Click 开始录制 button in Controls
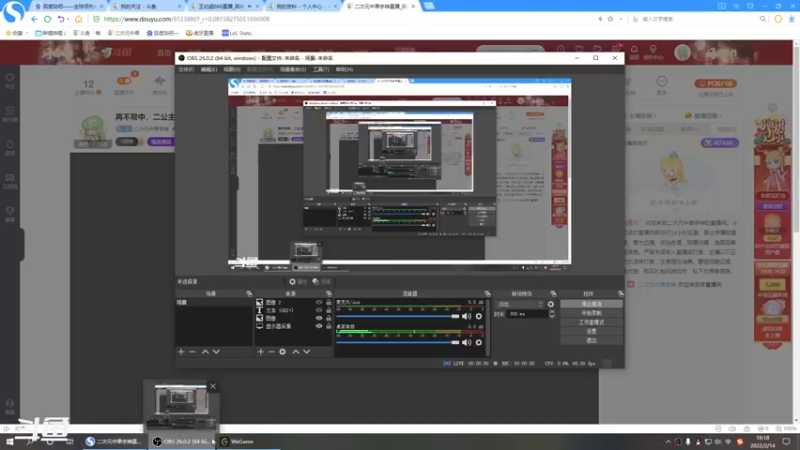This screenshot has height=450, width=800. [x=591, y=313]
